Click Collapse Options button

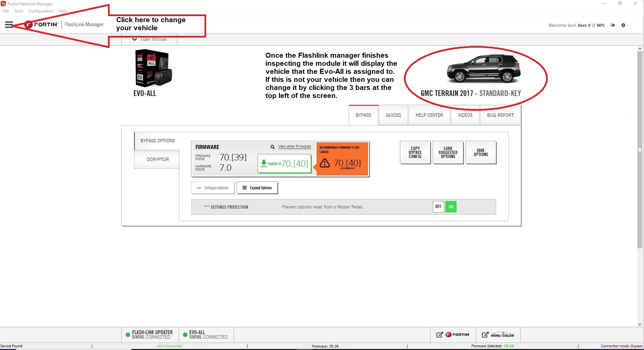(213, 188)
